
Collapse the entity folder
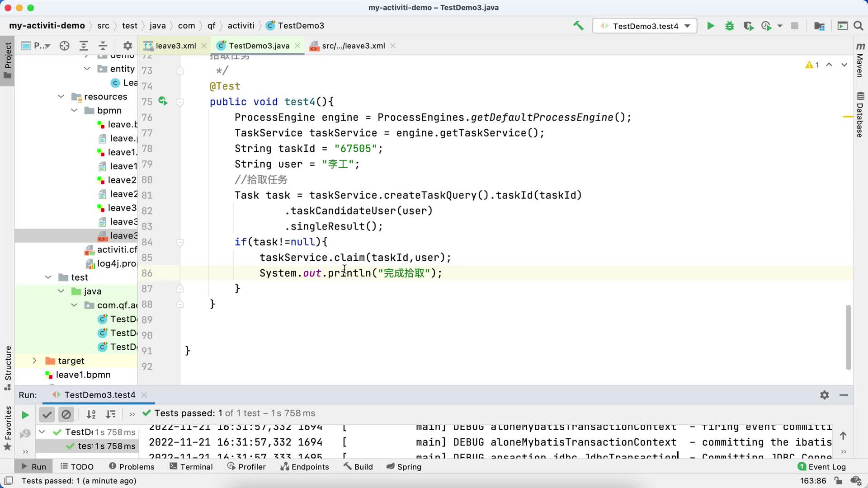coord(87,69)
